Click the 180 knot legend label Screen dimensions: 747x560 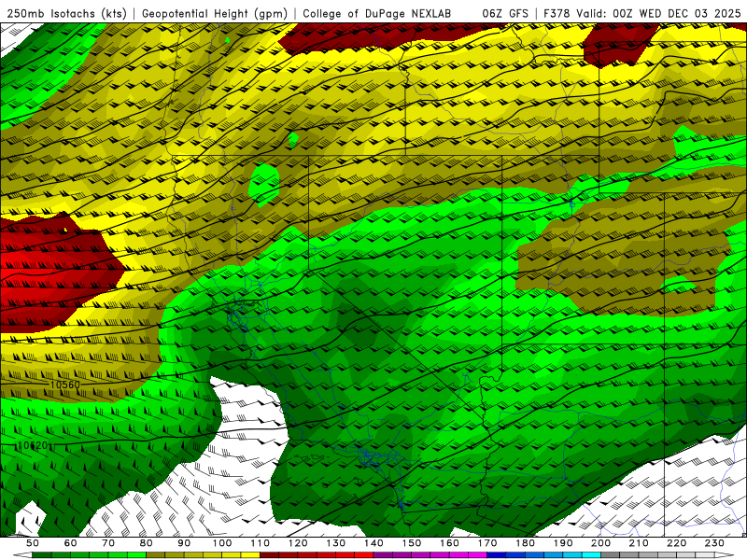click(525, 543)
